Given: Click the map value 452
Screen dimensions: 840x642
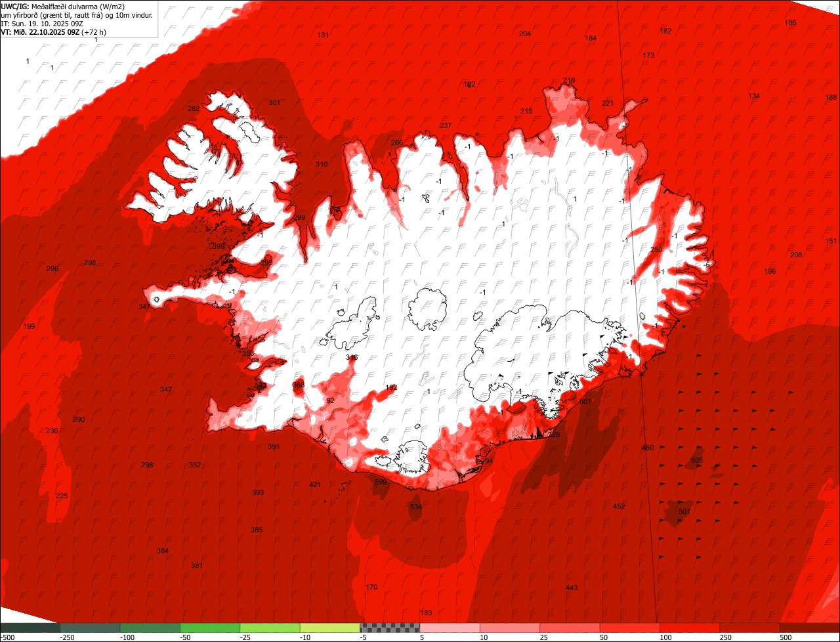Looking at the screenshot, I should 619,506.
